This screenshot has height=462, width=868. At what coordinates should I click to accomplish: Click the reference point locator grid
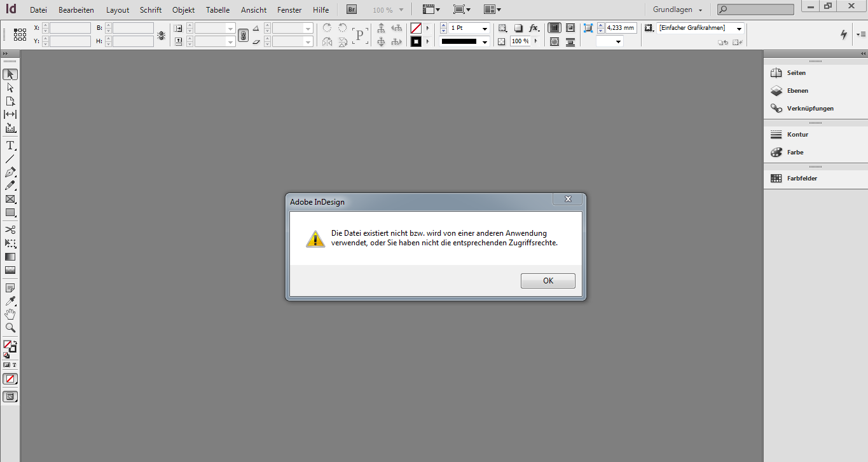click(20, 34)
